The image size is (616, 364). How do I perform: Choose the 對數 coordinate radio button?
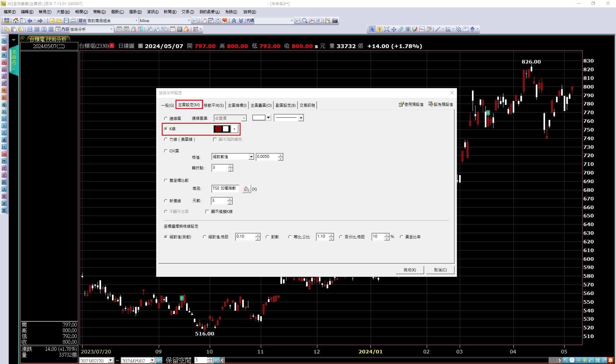pyautogui.click(x=268, y=237)
